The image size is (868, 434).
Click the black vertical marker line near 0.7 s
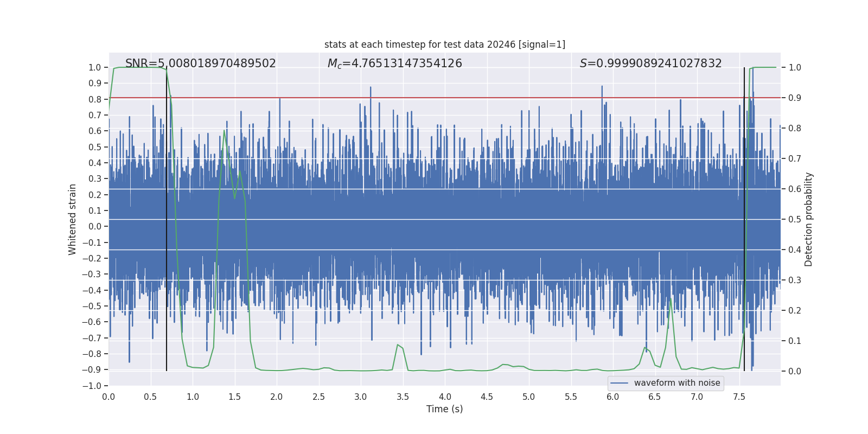167,219
